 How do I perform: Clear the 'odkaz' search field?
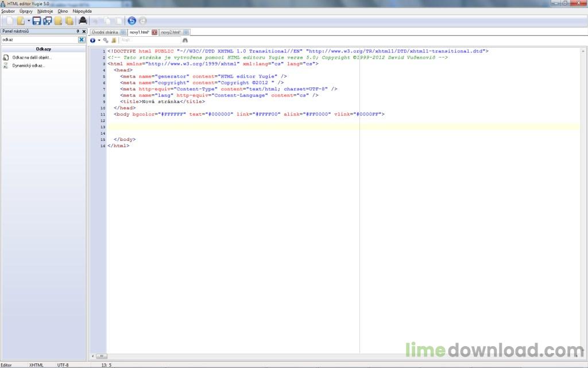82,40
